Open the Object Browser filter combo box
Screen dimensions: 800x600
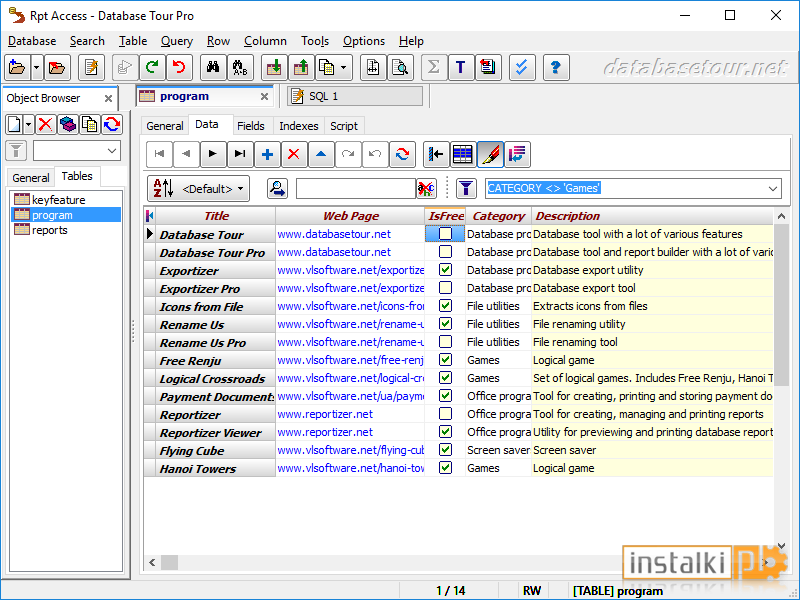(x=77, y=151)
